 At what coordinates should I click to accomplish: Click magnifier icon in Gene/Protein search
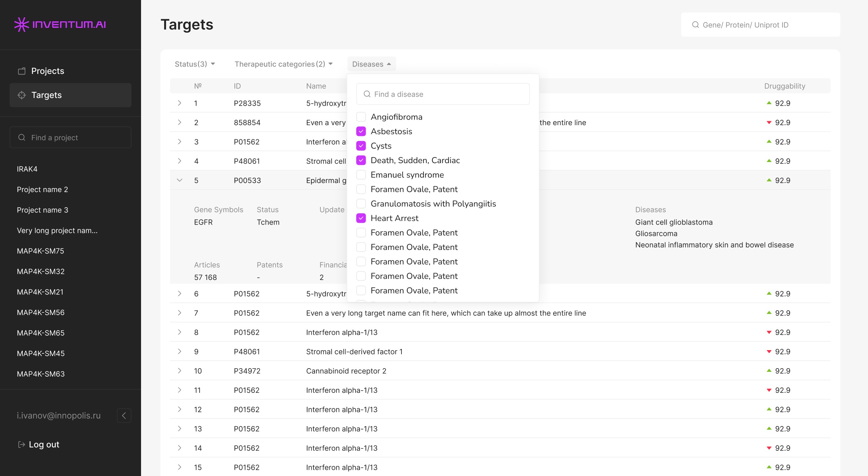click(x=695, y=25)
